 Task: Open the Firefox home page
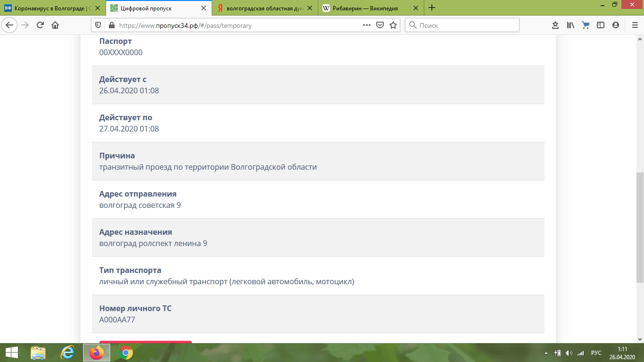pyautogui.click(x=55, y=25)
